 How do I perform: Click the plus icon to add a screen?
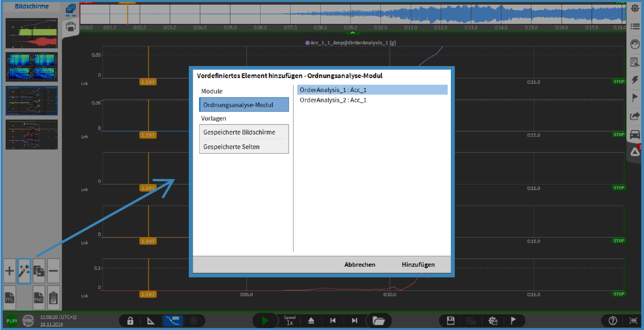tap(9, 271)
